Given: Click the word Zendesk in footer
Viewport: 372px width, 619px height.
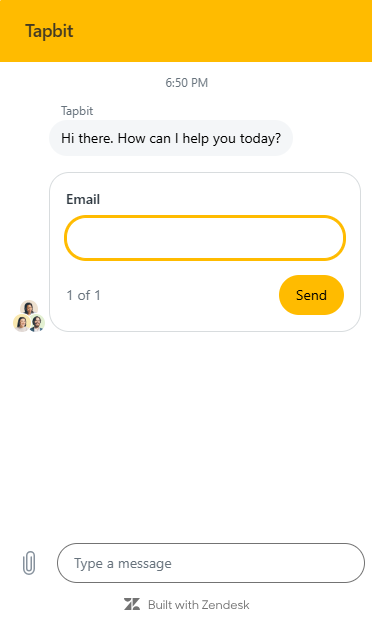Looking at the screenshot, I should tap(225, 604).
